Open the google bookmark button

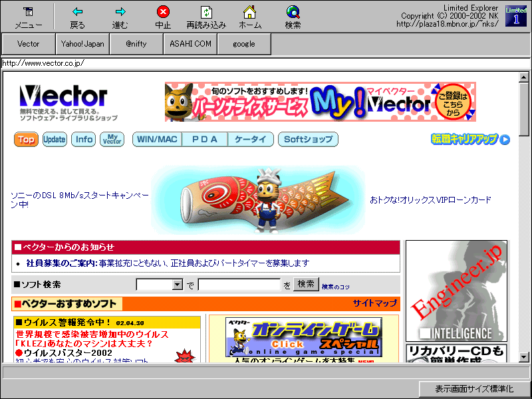pos(244,44)
